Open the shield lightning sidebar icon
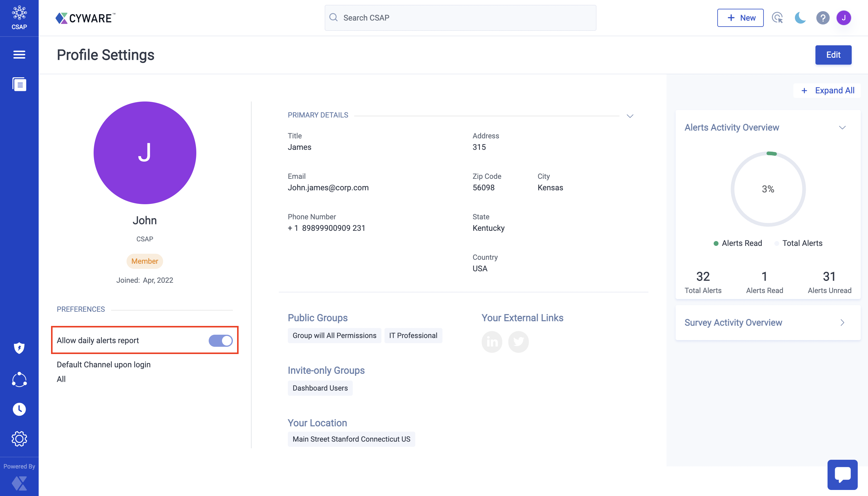The height and width of the screenshot is (496, 868). coord(19,348)
